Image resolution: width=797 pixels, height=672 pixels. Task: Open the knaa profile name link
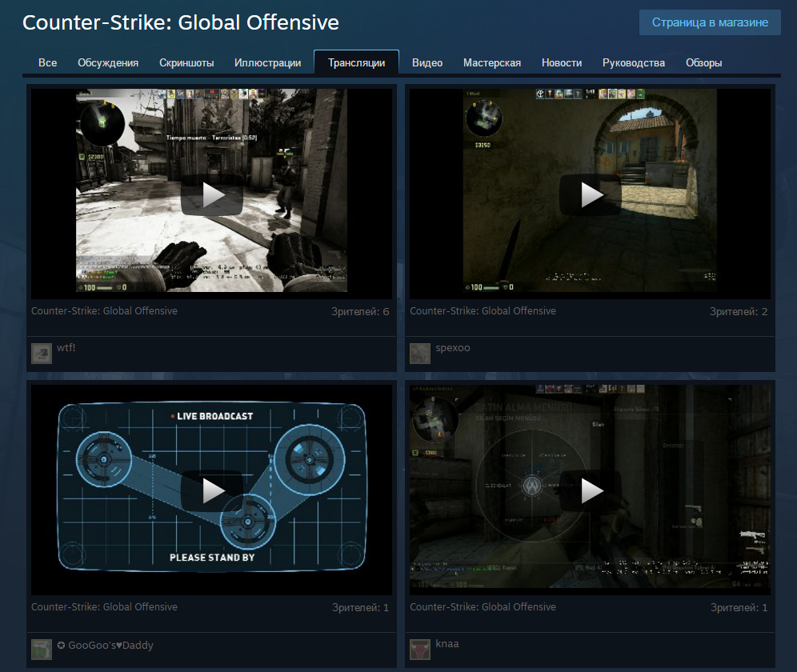point(447,643)
